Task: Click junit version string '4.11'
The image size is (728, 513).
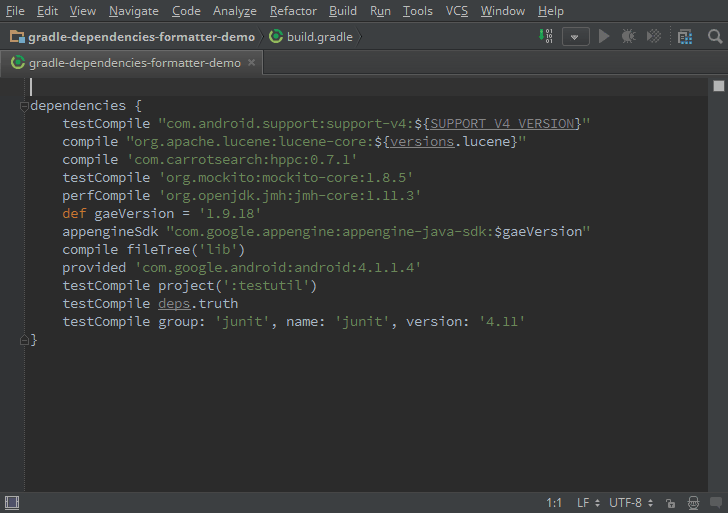Action: click(502, 322)
